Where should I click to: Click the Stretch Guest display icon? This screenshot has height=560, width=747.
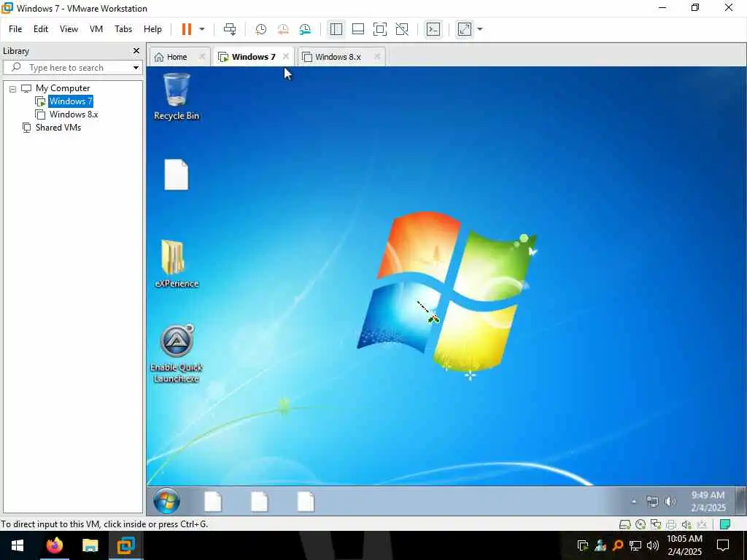coord(465,29)
